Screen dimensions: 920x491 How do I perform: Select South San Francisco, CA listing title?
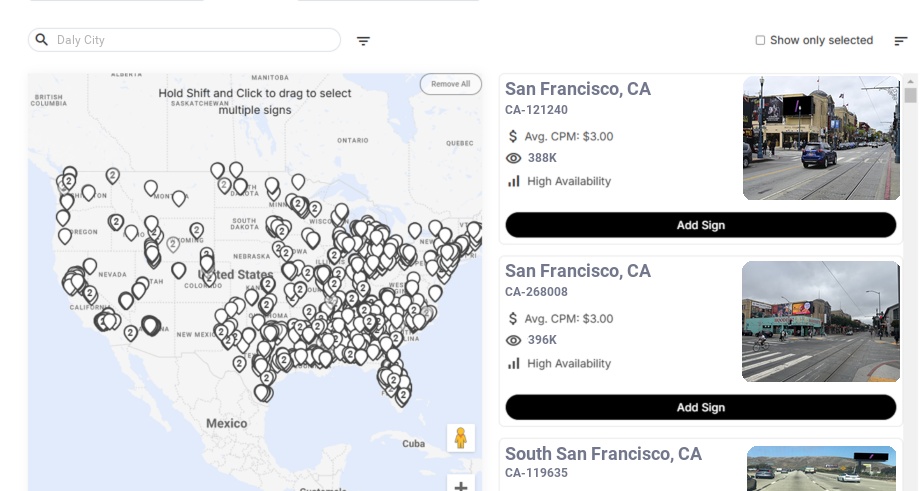pyautogui.click(x=603, y=454)
